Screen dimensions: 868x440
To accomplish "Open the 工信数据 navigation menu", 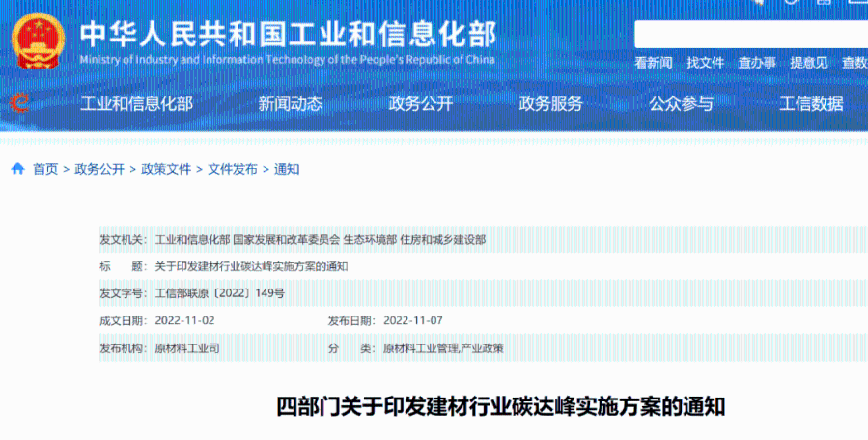I will coord(811,104).
